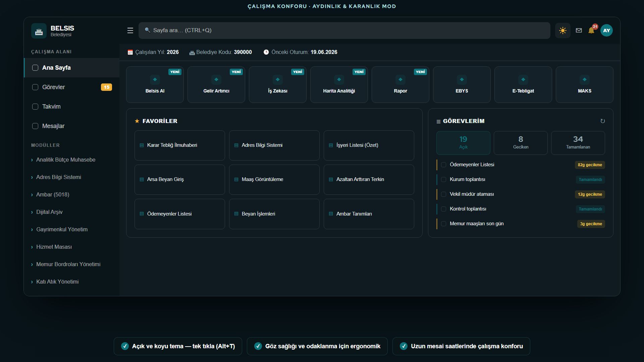Tick the Ana Sayfa sidebar checkbox

click(x=35, y=68)
